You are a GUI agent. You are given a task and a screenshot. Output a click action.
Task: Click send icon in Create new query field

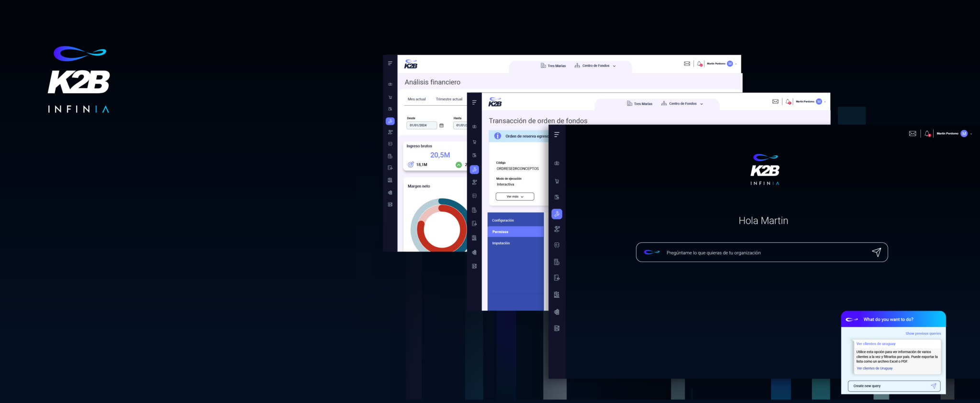click(x=933, y=386)
